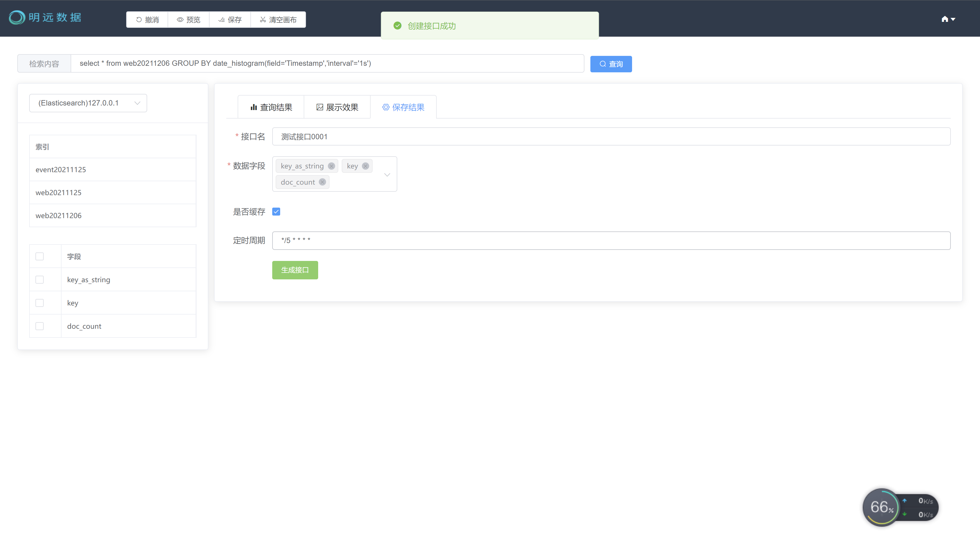Click the 接口名 input field
Image resolution: width=980 pixels, height=542 pixels.
click(611, 136)
